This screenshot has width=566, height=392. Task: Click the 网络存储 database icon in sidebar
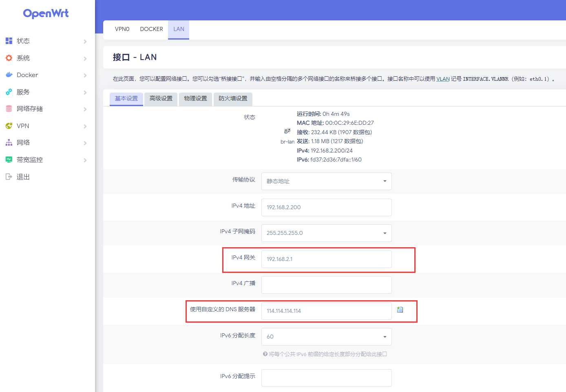(x=9, y=109)
